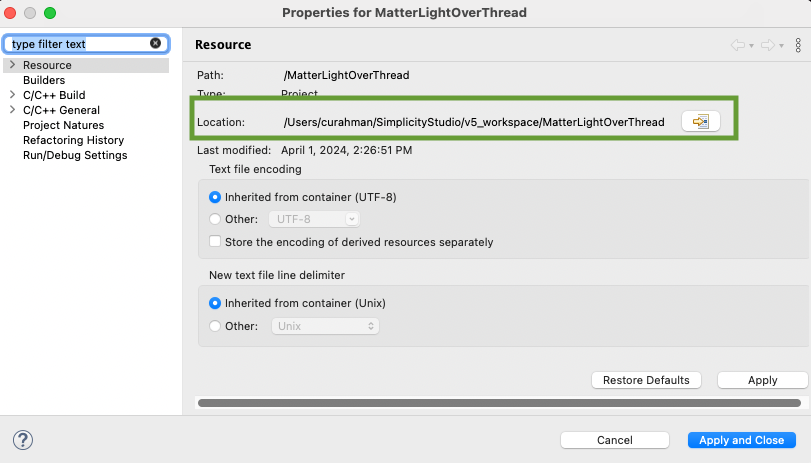This screenshot has height=463, width=811.
Task: Select Inherited from container (UTF-8) radio
Action: (x=215, y=197)
